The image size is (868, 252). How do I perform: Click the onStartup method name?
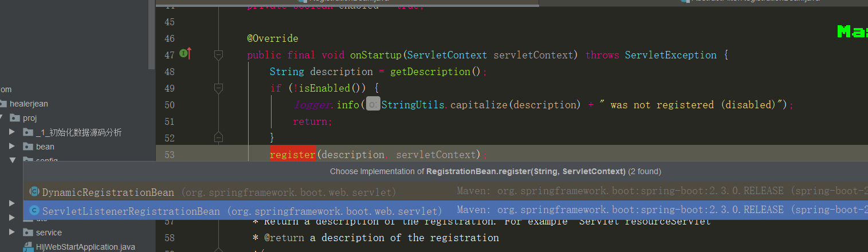point(376,55)
